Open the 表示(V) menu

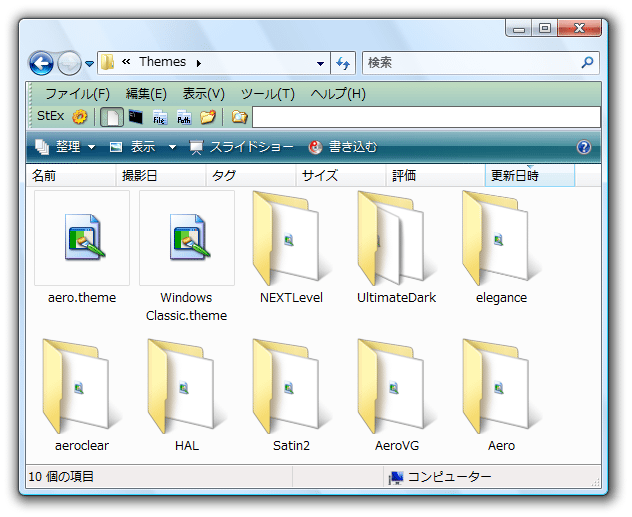[204, 94]
